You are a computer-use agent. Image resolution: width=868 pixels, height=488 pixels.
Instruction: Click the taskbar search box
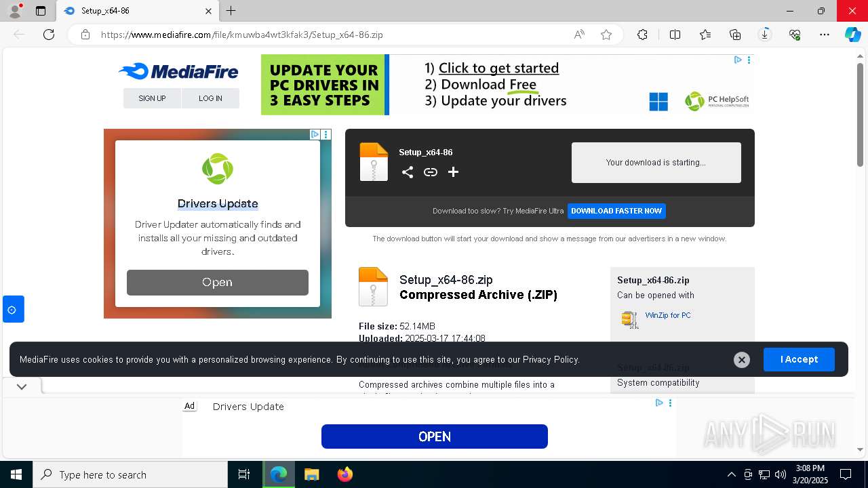click(x=130, y=474)
